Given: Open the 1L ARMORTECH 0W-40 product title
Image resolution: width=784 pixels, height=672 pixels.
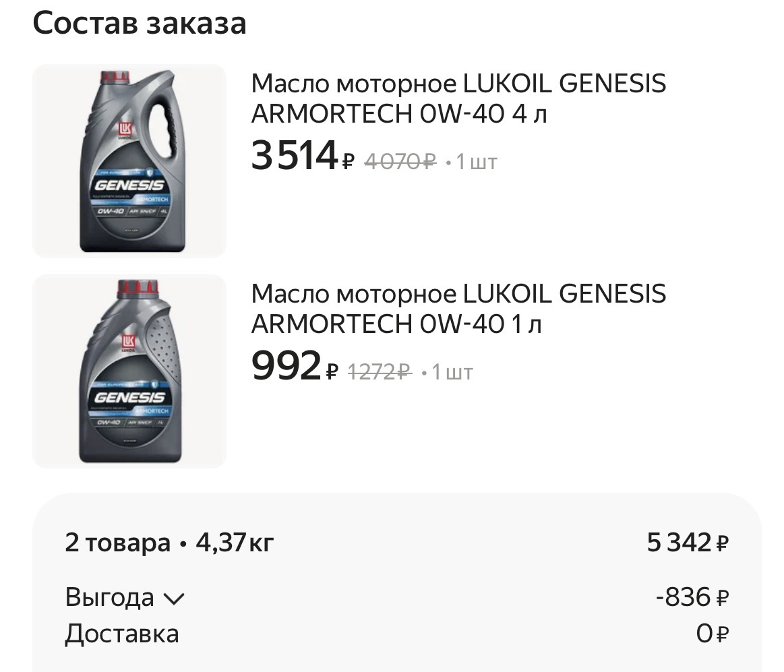Looking at the screenshot, I should (x=458, y=309).
